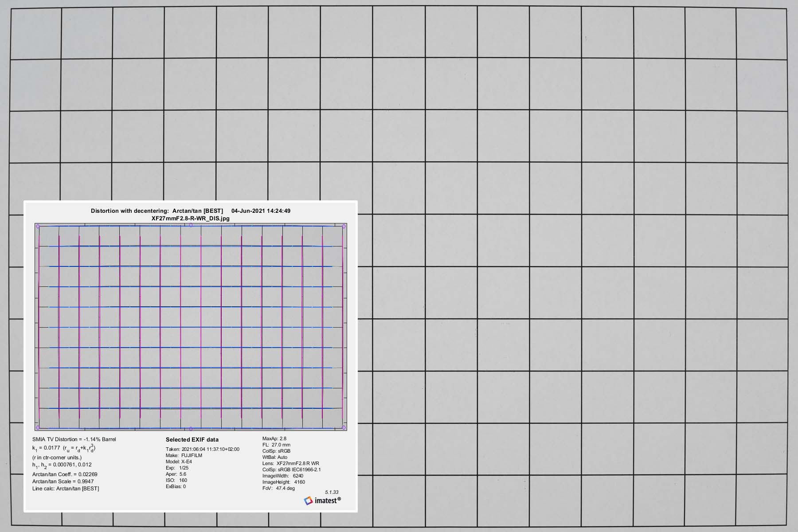The height and width of the screenshot is (532, 798).
Task: Click the top-left purple diamond marker
Action: pyautogui.click(x=38, y=226)
